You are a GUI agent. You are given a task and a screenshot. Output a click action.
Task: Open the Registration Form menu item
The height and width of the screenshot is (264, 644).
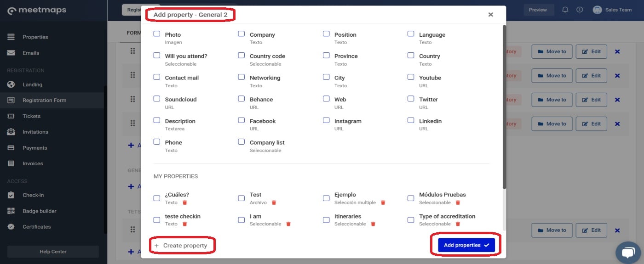pyautogui.click(x=44, y=100)
